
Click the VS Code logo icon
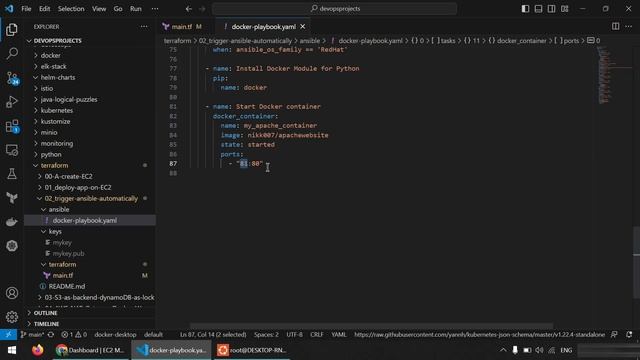9,8
